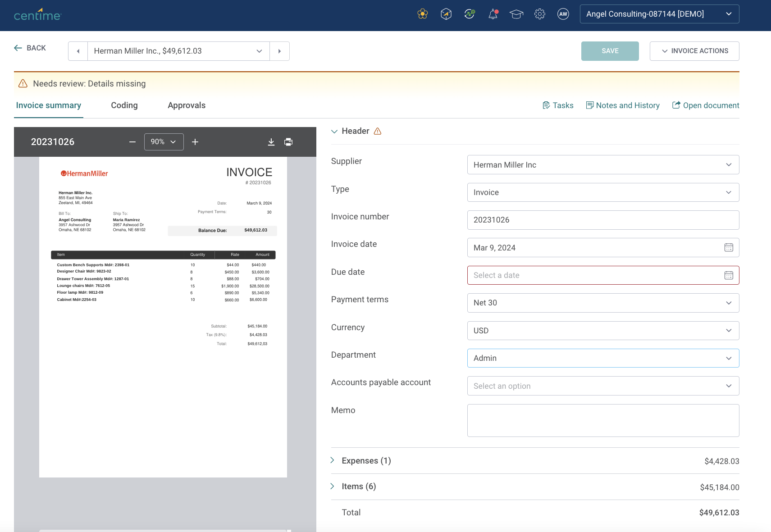Open Accounts payable account dropdown
Screen dimensions: 771x532
click(x=602, y=386)
